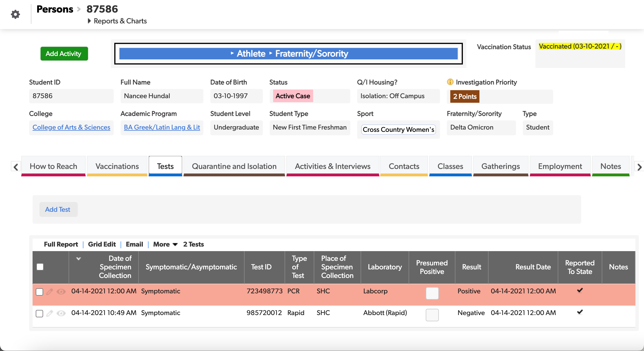The width and height of the screenshot is (644, 351).
Task: Open the Quarantine and Isolation tab
Action: pos(234,166)
